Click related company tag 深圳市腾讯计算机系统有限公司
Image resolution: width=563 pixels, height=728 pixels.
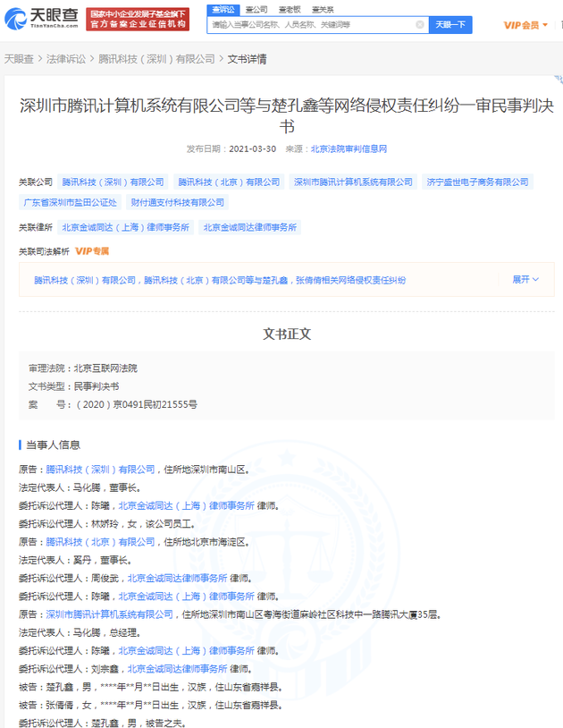pyautogui.click(x=353, y=182)
